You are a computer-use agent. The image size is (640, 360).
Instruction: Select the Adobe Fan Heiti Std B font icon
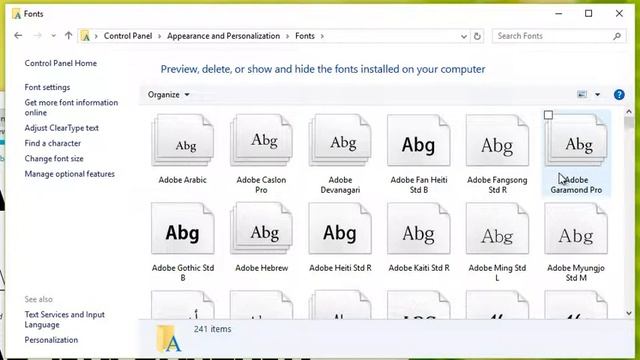418,140
